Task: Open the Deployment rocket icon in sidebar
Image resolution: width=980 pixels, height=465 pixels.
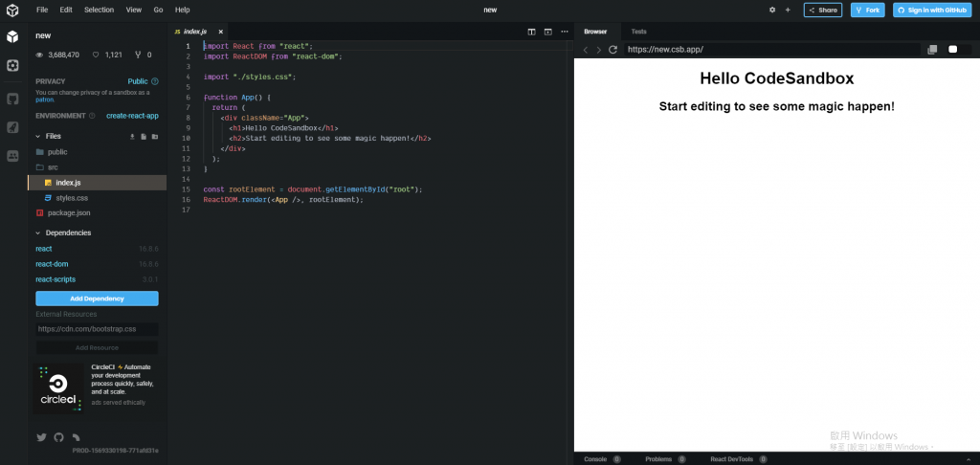Action: pos(12,127)
